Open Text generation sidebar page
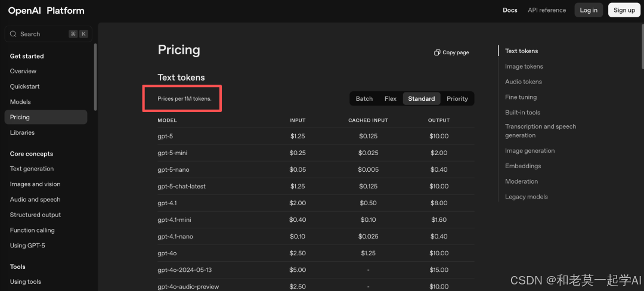The height and width of the screenshot is (291, 644). (x=32, y=169)
